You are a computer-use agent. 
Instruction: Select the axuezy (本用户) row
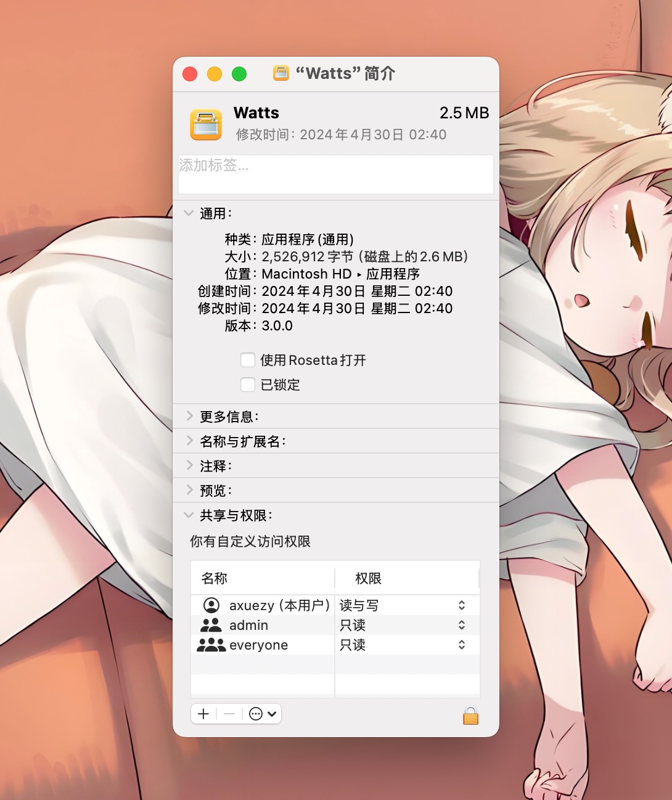pos(335,605)
